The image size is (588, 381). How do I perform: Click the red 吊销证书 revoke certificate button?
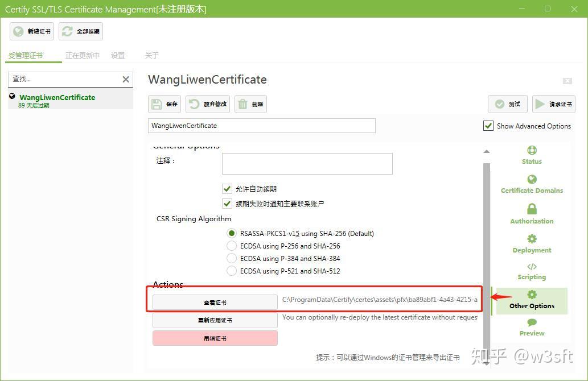[215, 338]
